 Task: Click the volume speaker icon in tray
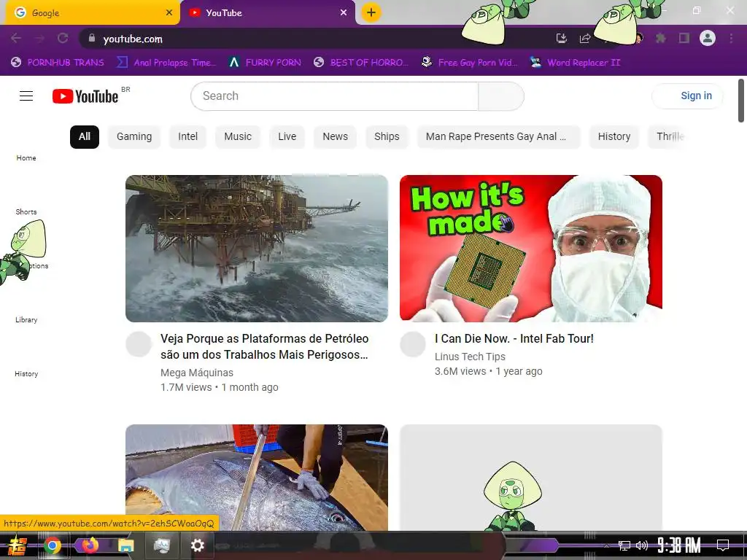[x=642, y=545]
